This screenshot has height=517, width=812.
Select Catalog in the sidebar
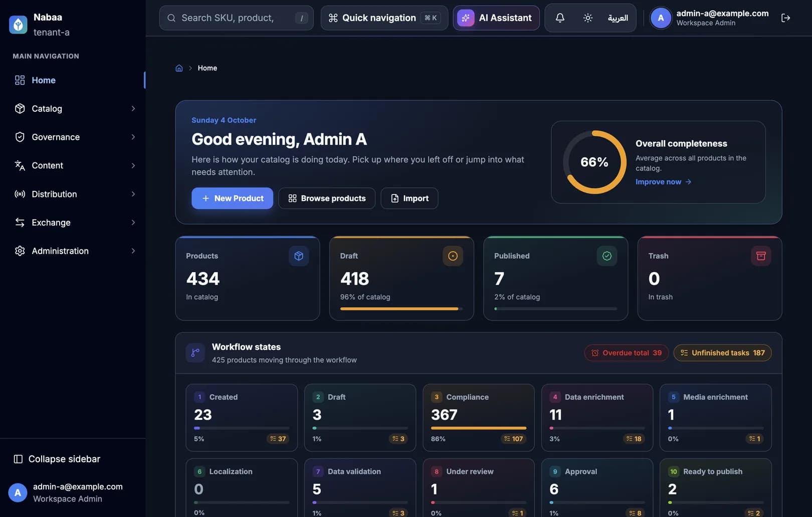pyautogui.click(x=73, y=109)
